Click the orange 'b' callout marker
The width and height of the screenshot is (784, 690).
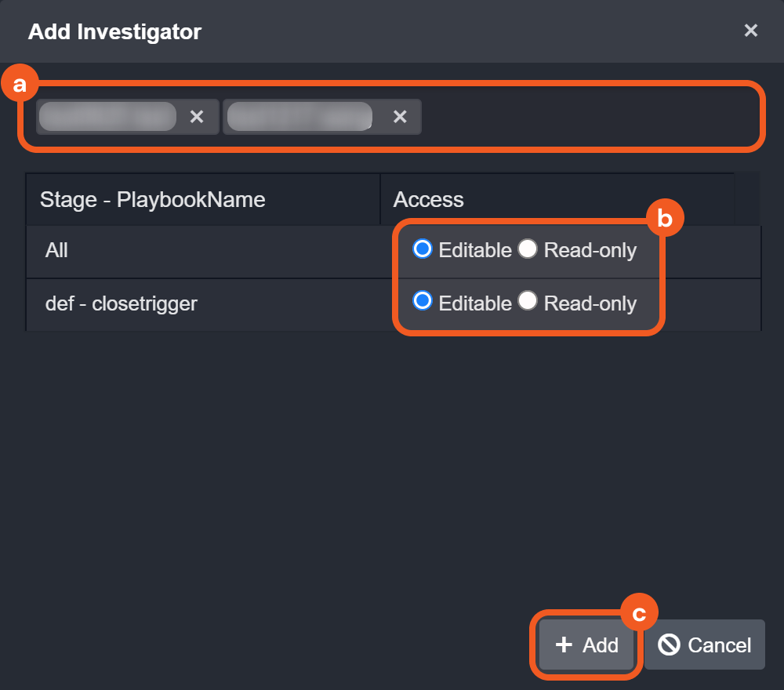pos(665,220)
